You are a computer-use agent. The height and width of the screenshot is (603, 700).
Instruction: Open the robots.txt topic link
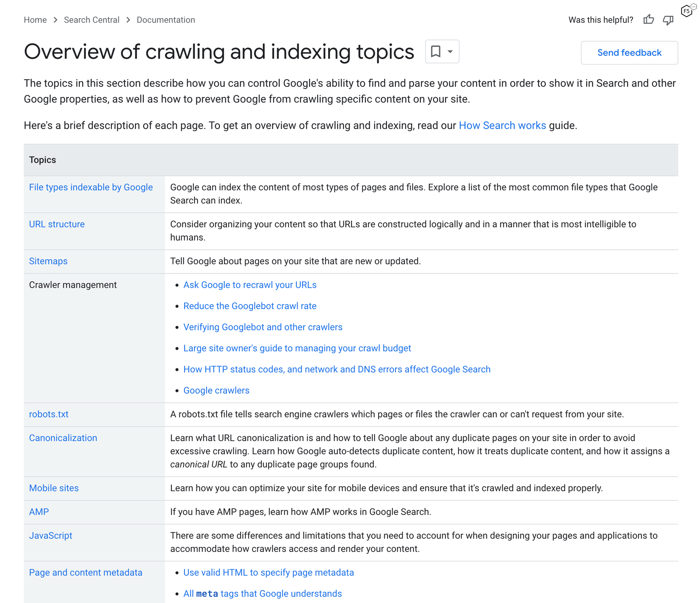[x=49, y=414]
